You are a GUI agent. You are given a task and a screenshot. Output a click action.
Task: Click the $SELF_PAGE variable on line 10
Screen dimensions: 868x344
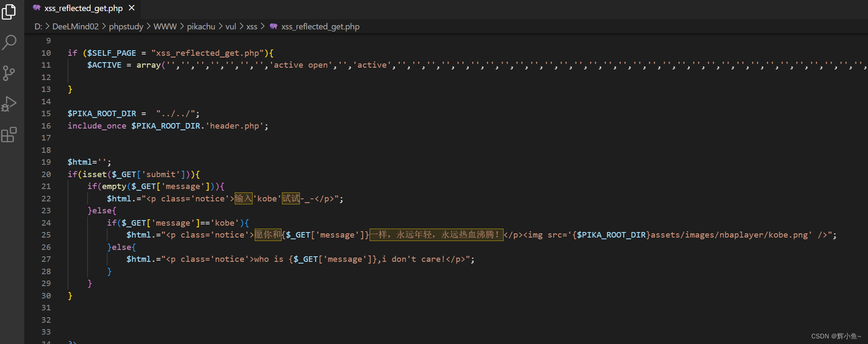(x=111, y=53)
